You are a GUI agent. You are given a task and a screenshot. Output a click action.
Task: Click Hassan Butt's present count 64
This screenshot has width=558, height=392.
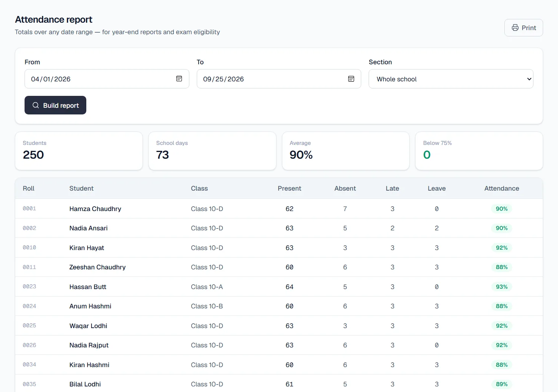coord(289,287)
